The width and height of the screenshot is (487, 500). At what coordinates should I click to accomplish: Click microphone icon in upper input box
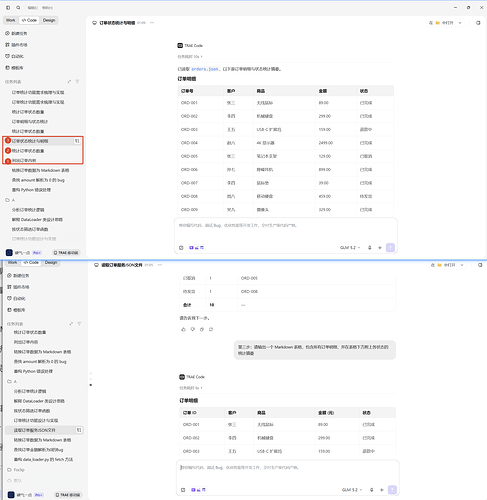370,248
